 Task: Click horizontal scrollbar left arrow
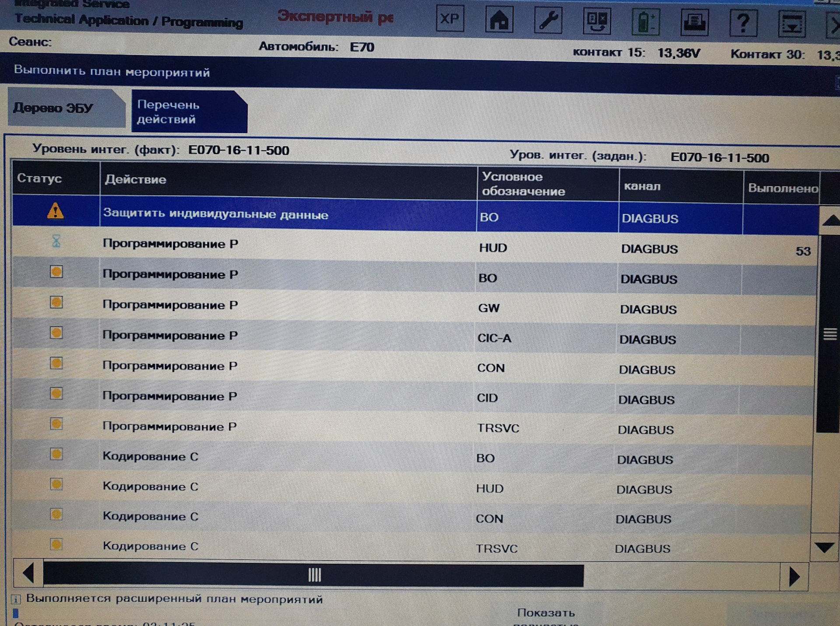[28, 573]
